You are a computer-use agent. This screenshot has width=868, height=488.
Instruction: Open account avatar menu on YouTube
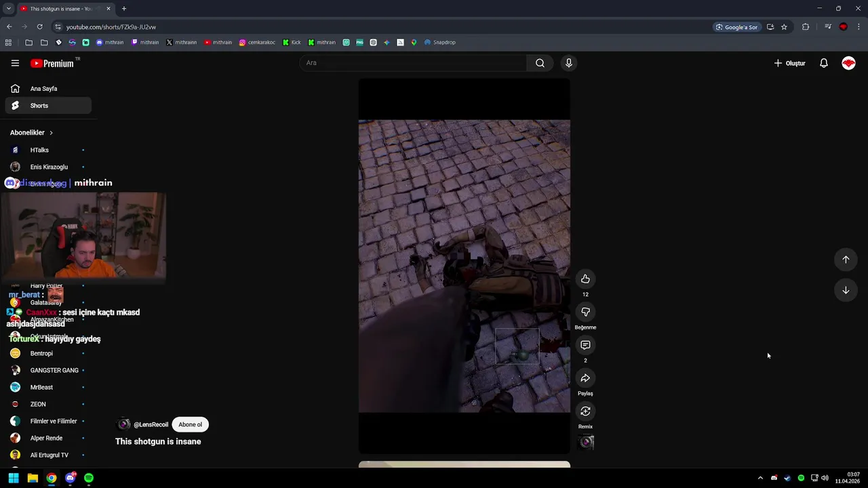[x=848, y=63]
